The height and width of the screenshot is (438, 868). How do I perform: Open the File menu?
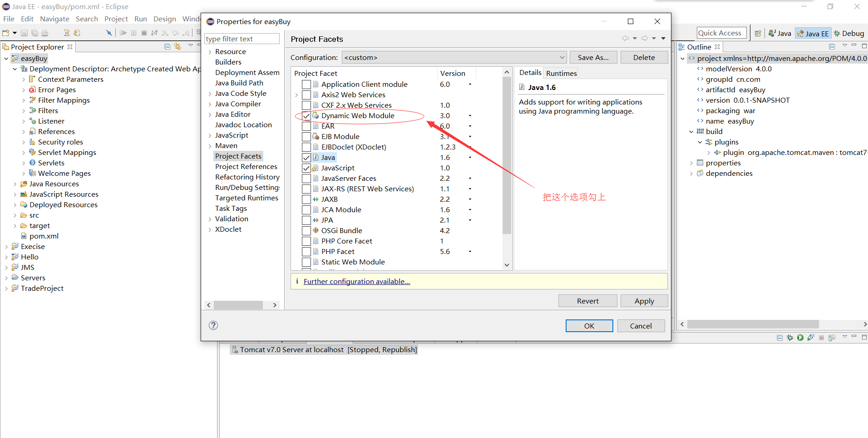coord(9,19)
